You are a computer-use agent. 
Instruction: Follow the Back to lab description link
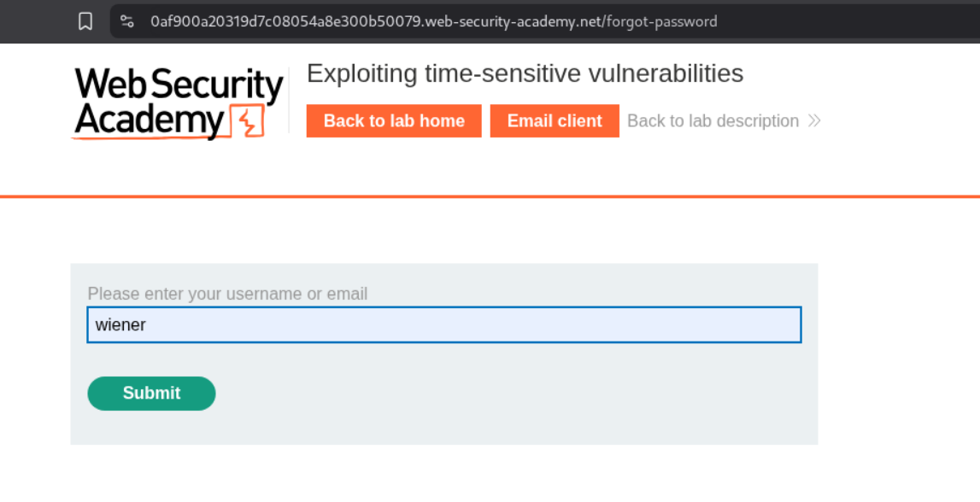click(713, 121)
